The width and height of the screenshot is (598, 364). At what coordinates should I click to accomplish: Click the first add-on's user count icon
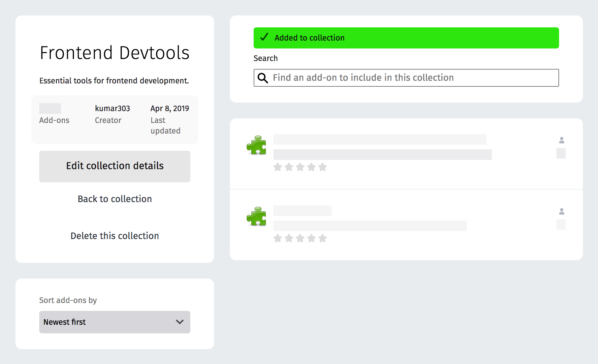coord(561,140)
